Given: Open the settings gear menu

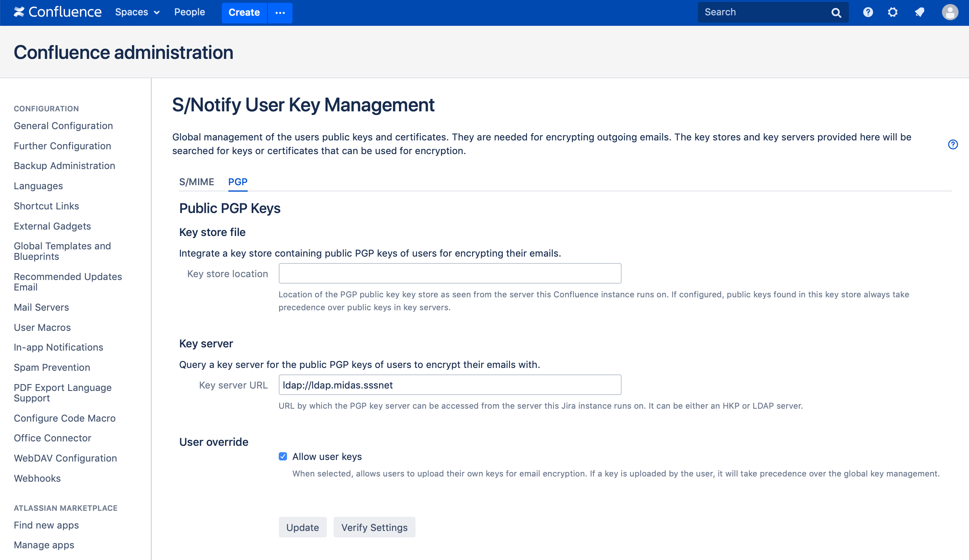Looking at the screenshot, I should [x=892, y=13].
